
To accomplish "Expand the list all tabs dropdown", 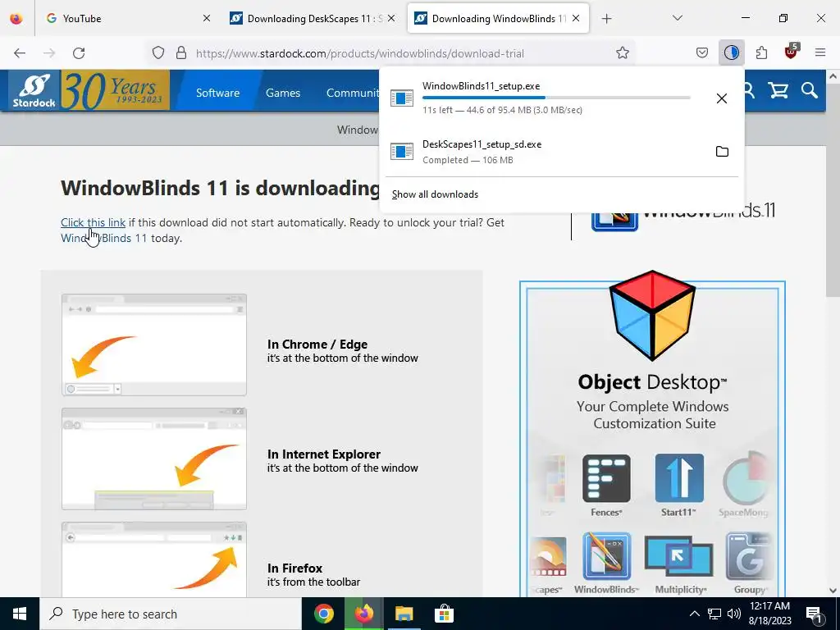I will (x=677, y=18).
